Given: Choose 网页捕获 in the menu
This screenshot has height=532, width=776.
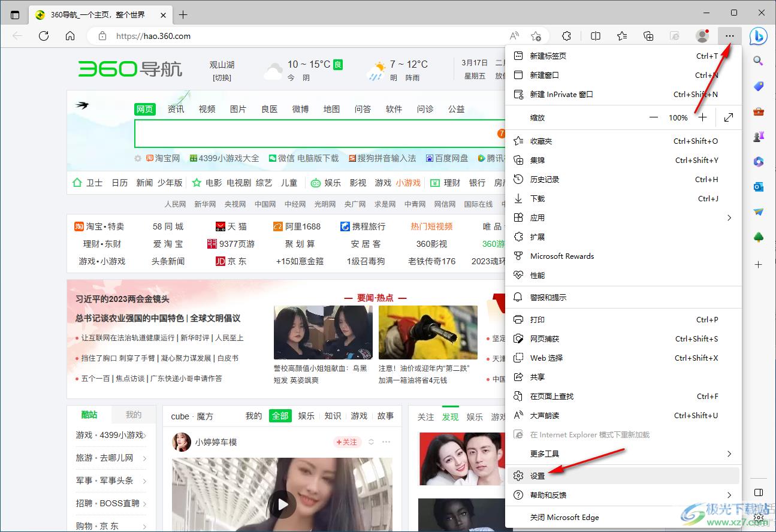Looking at the screenshot, I should tap(623, 338).
